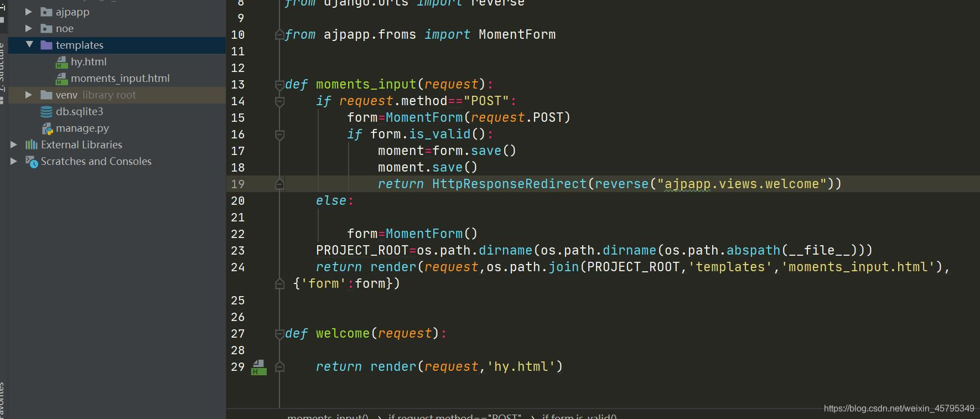Viewport: 980px width, 419px height.
Task: Select the ajpapp folder icon
Action: click(46, 12)
